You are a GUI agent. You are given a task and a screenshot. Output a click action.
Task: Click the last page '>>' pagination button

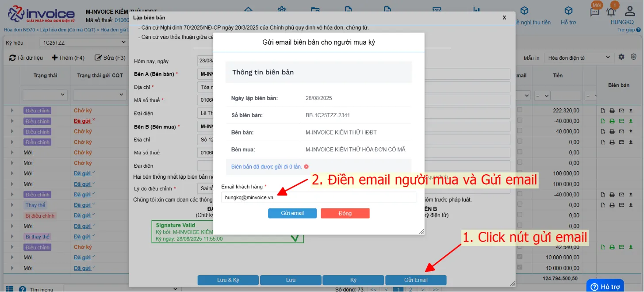coord(436,289)
